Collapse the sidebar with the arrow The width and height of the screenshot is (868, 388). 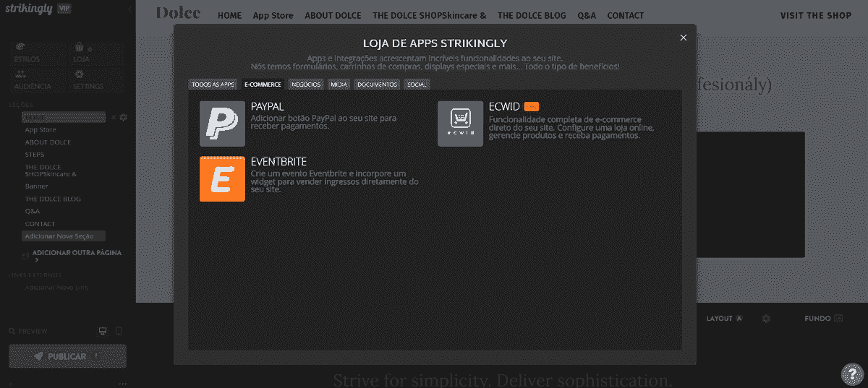pos(129,9)
